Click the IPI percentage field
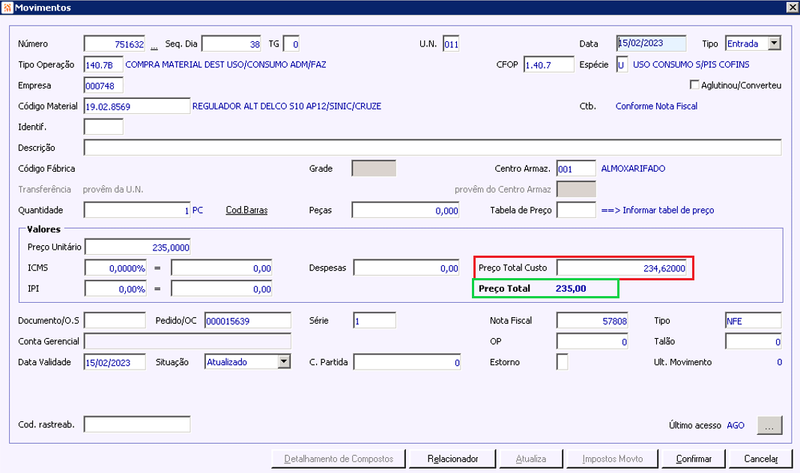 tap(115, 289)
